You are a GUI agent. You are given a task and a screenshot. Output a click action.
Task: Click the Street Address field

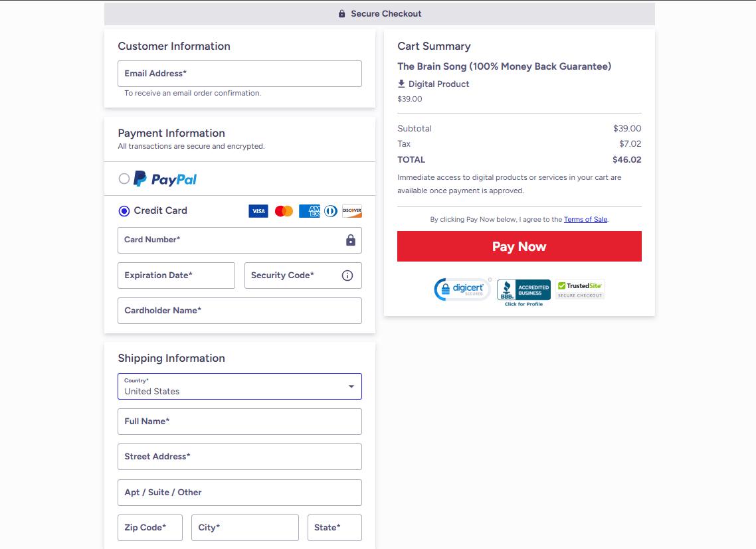(x=240, y=457)
